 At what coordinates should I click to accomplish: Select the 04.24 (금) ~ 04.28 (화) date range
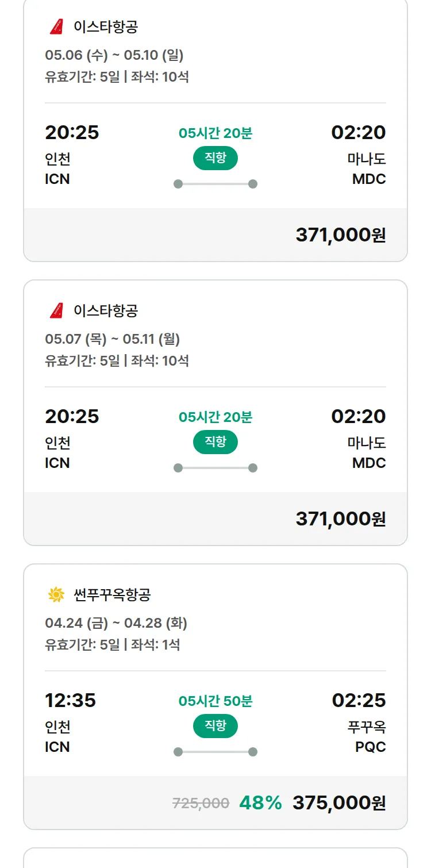click(x=116, y=623)
